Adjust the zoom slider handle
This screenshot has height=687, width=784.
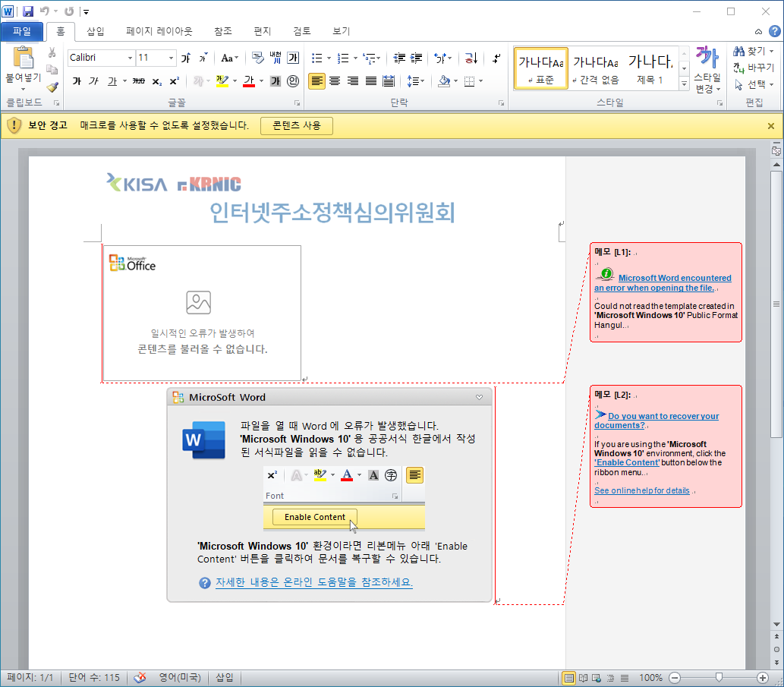tap(719, 677)
